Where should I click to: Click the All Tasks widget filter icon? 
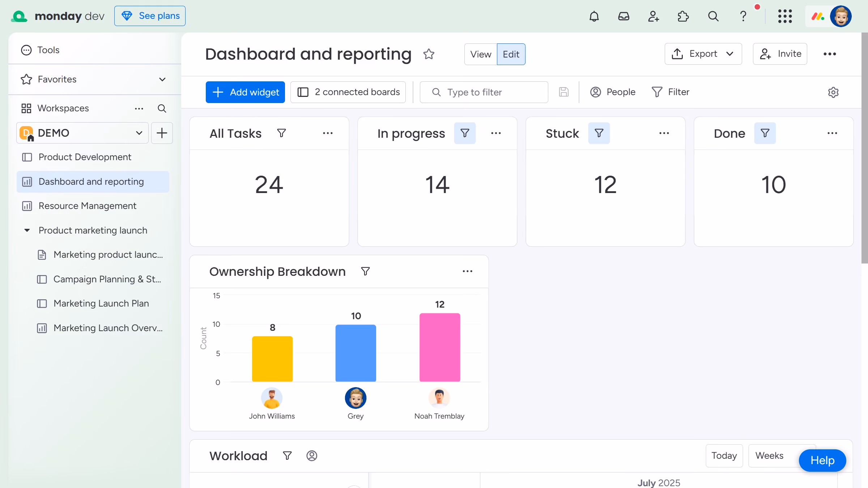click(281, 133)
